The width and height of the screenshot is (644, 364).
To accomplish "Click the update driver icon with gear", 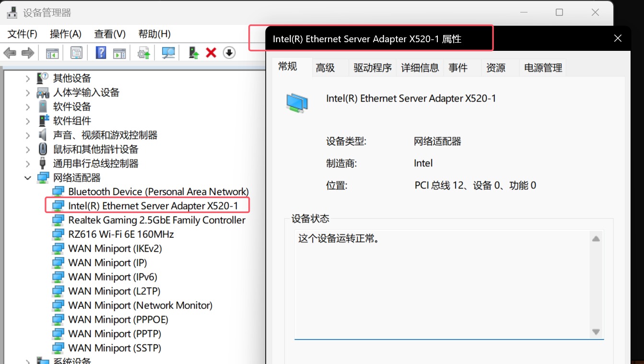I will tap(143, 53).
